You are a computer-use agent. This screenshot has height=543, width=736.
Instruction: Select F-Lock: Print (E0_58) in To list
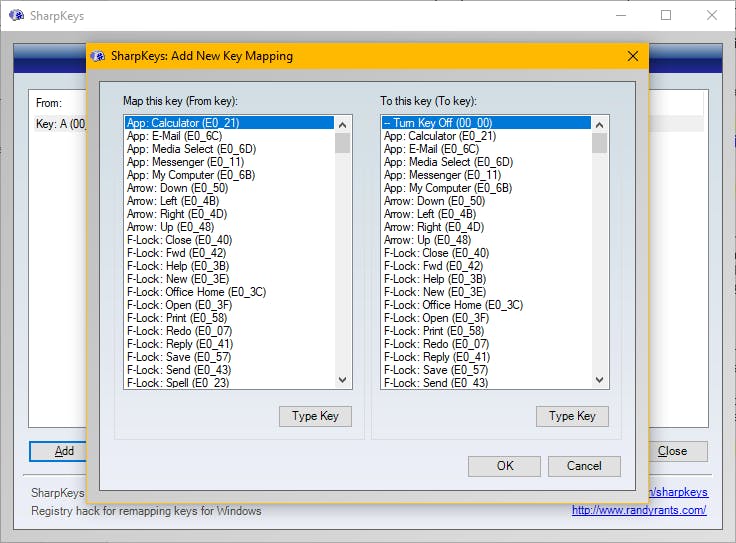point(486,331)
